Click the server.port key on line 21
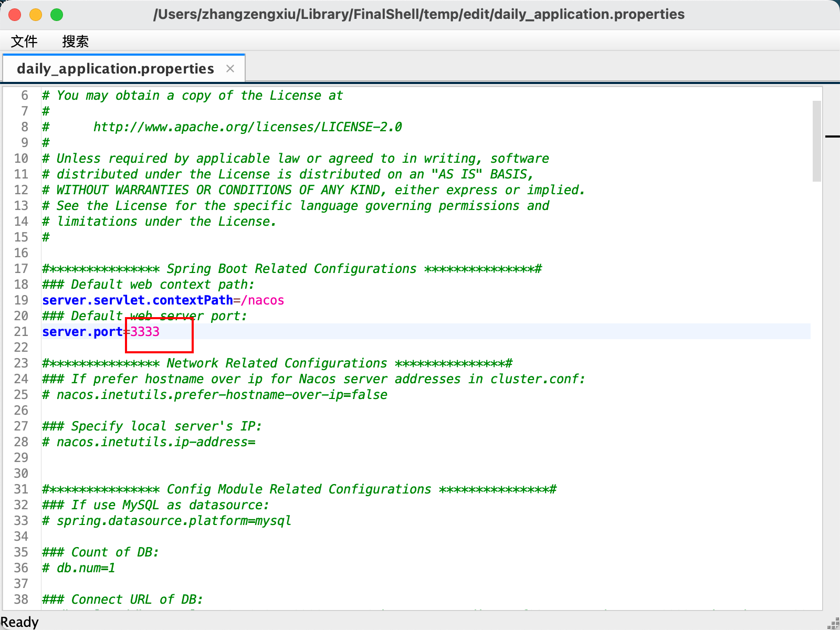Viewport: 840px width, 630px height. pos(82,332)
